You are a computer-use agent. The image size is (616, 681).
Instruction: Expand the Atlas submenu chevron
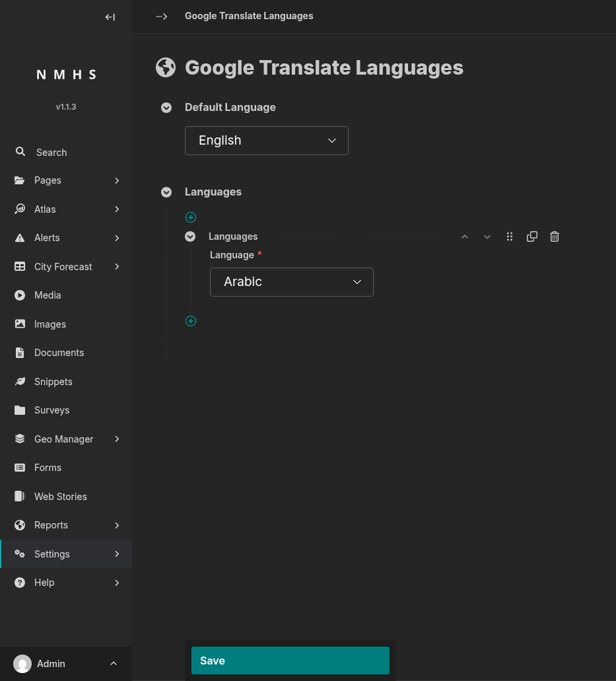[x=117, y=209]
